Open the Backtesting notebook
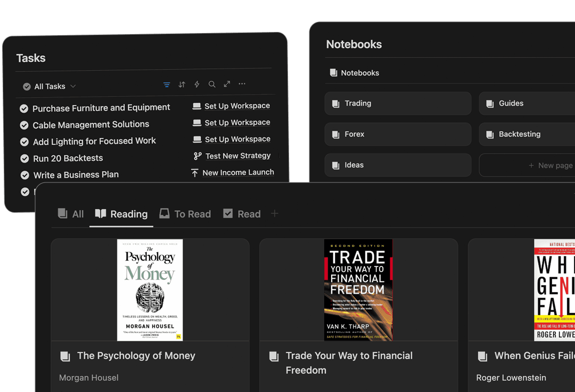 (527, 135)
